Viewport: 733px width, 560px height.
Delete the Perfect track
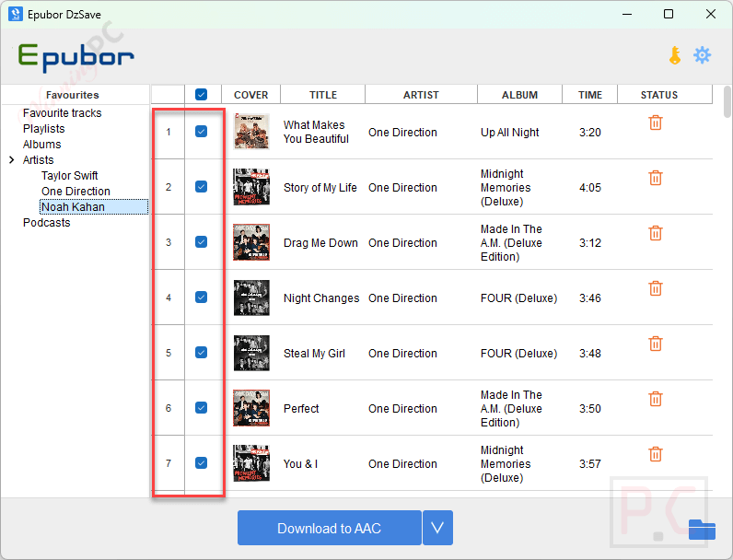(x=656, y=399)
